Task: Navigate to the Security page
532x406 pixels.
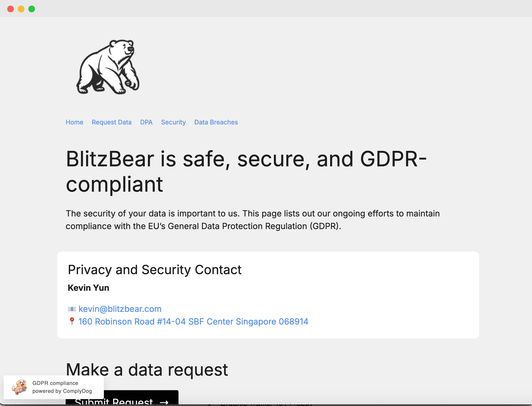Action: (x=173, y=122)
